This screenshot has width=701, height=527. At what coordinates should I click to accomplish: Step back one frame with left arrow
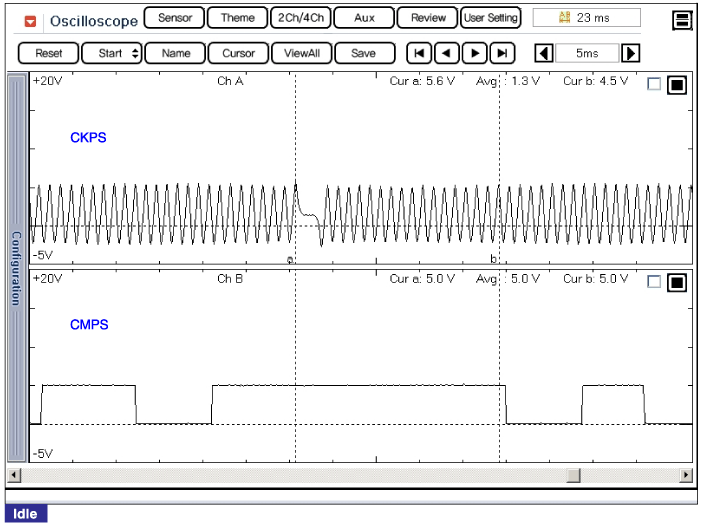coord(447,53)
